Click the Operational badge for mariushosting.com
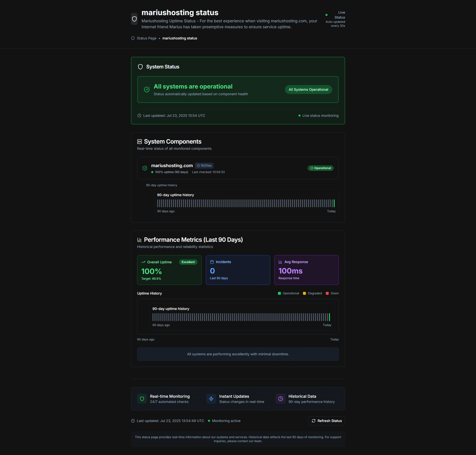This screenshot has width=476, height=455. [321, 168]
